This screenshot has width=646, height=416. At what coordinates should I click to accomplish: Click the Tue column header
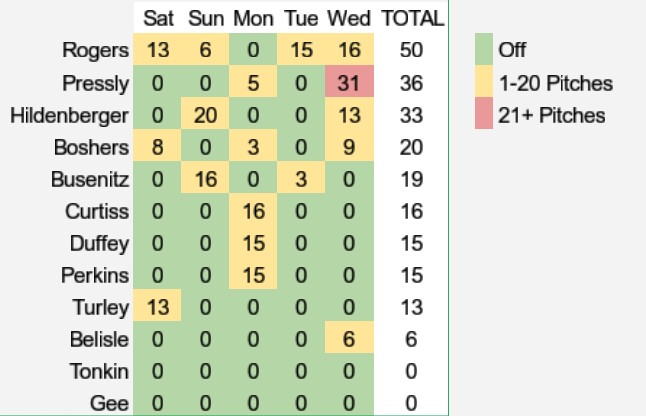pos(301,18)
